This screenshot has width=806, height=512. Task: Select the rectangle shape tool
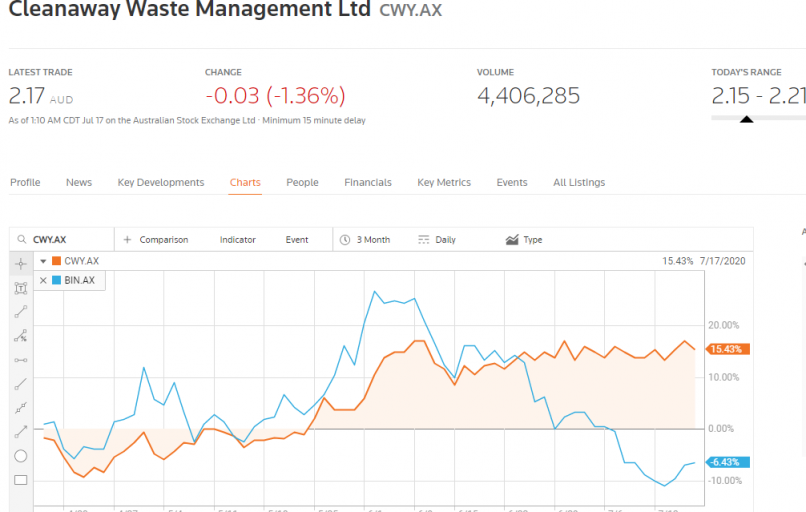21,480
